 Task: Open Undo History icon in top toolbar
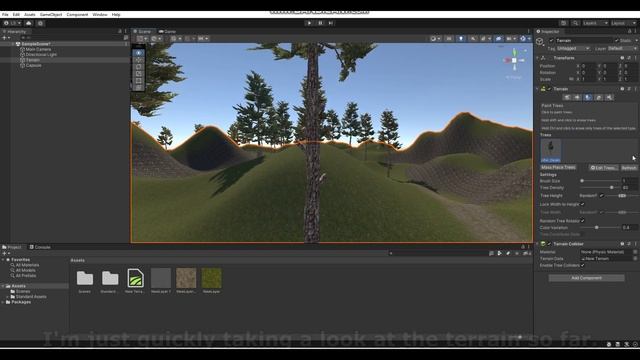[x=564, y=23]
